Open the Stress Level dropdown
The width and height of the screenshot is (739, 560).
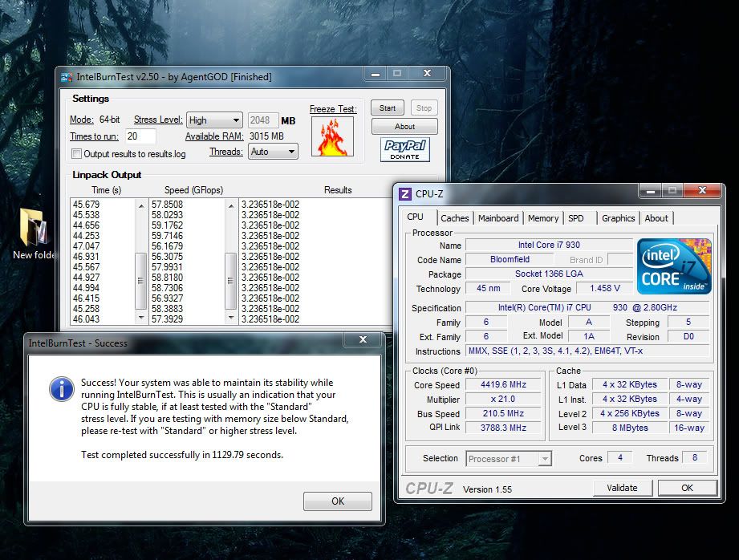214,120
